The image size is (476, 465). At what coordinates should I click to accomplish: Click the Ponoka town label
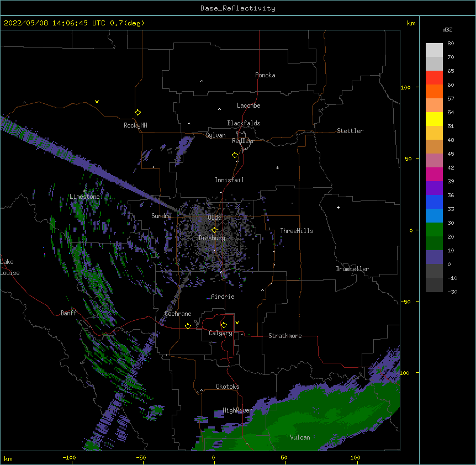pyautogui.click(x=265, y=75)
